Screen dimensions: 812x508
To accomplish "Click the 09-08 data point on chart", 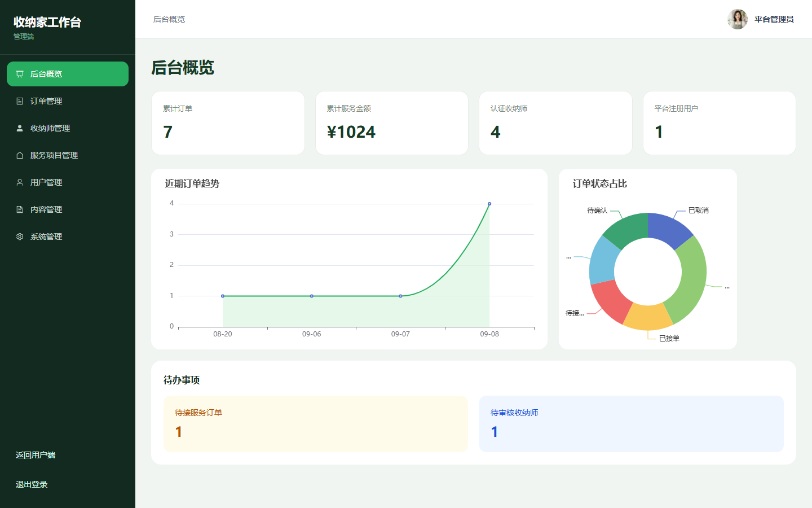I will 489,204.
